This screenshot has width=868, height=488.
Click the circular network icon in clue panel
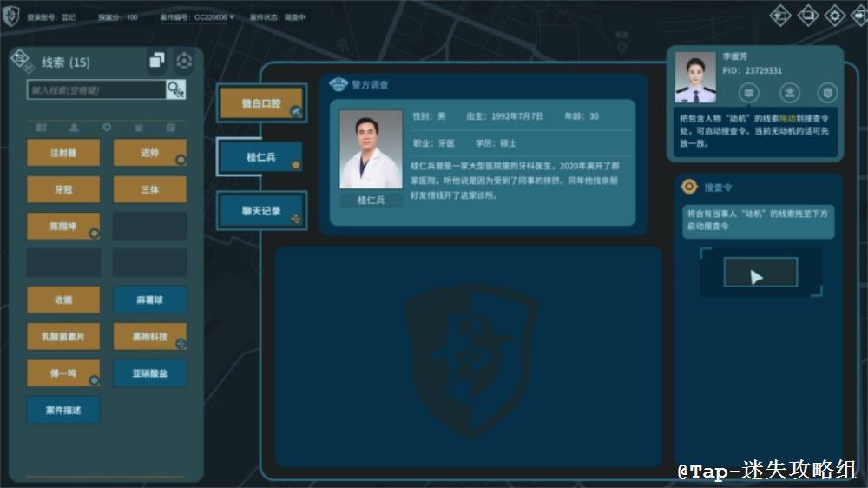184,61
